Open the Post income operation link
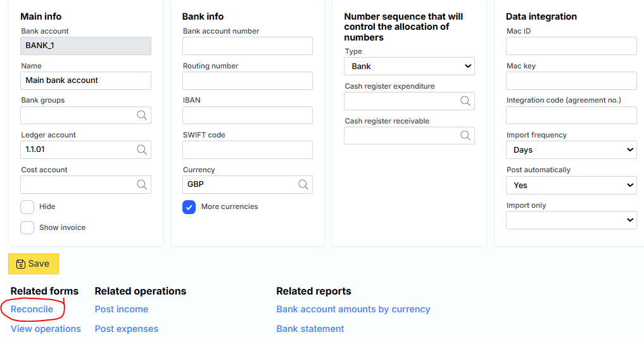The width and height of the screenshot is (644, 337). (122, 309)
